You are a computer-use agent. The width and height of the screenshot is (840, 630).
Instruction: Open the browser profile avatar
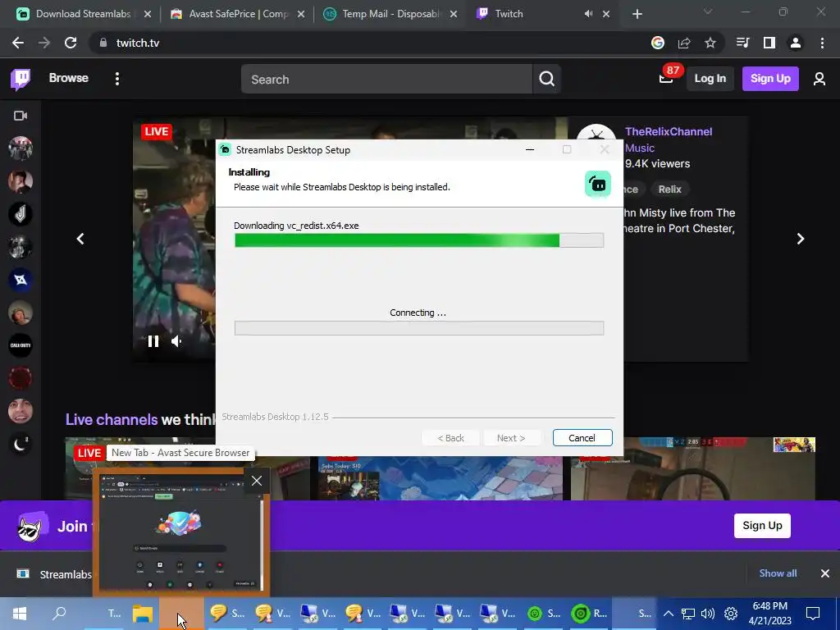point(796,43)
